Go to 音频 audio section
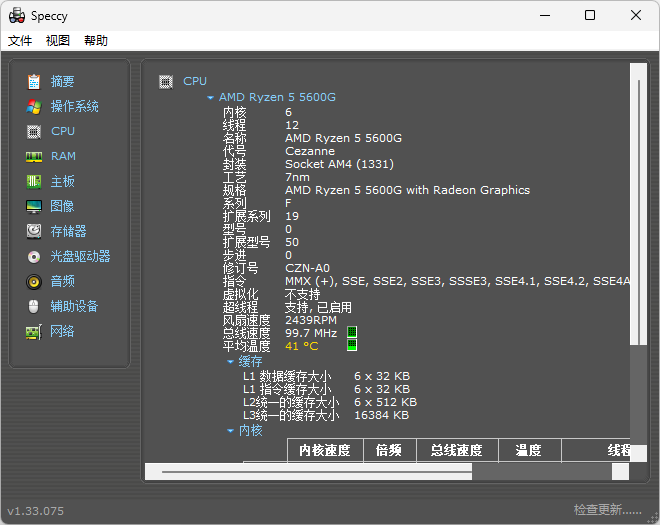The width and height of the screenshot is (660, 525). coord(63,281)
